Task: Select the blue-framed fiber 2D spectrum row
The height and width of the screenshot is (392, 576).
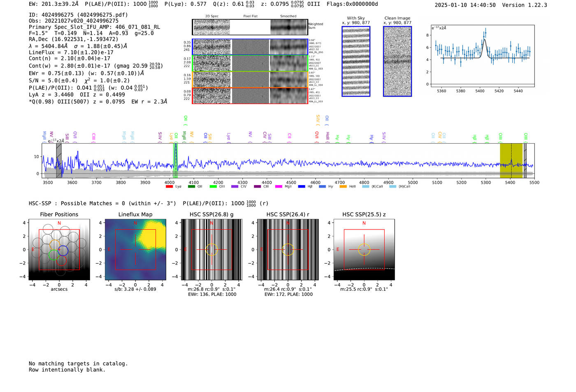Action: [250, 47]
